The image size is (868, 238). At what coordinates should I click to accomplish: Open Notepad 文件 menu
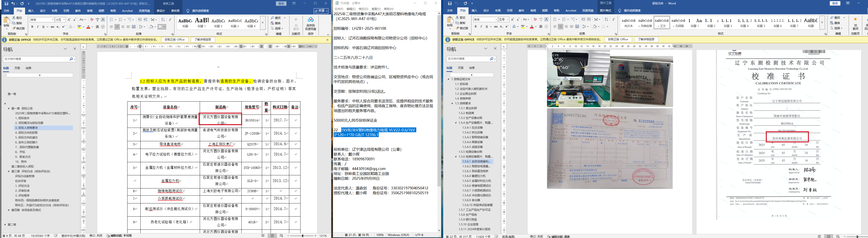(x=339, y=9)
